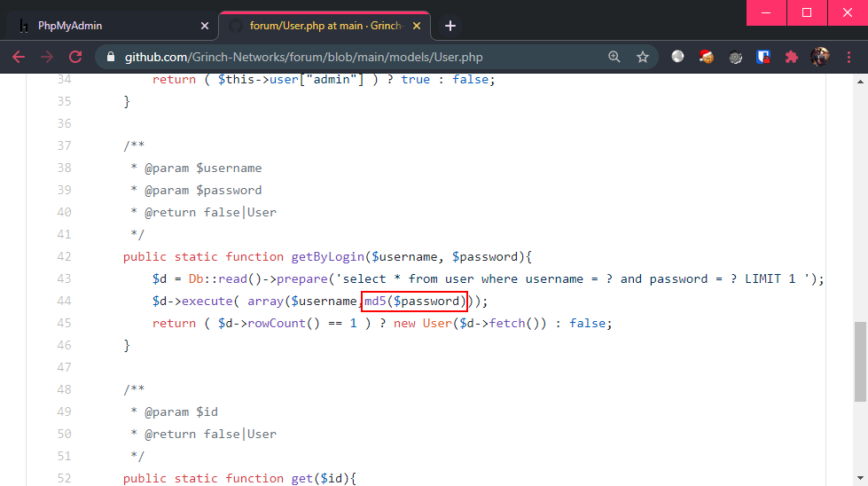Open the Santa hat extension
The width and height of the screenshot is (868, 486).
(x=707, y=57)
